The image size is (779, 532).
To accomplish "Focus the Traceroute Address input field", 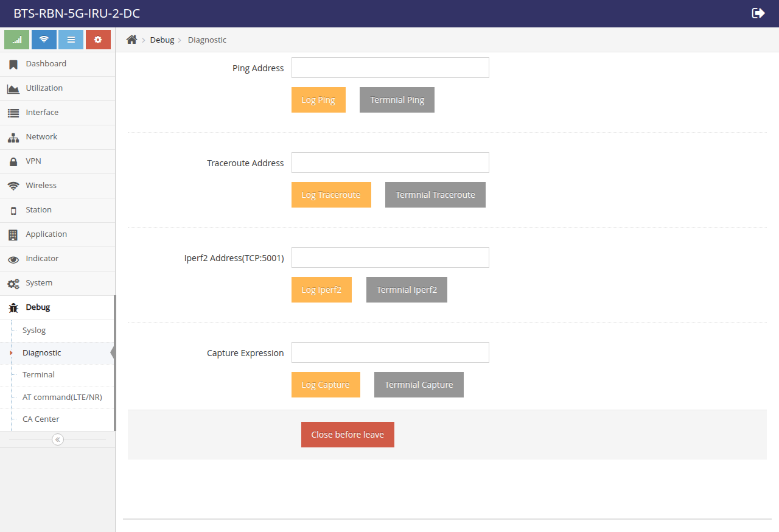I will pyautogui.click(x=390, y=163).
